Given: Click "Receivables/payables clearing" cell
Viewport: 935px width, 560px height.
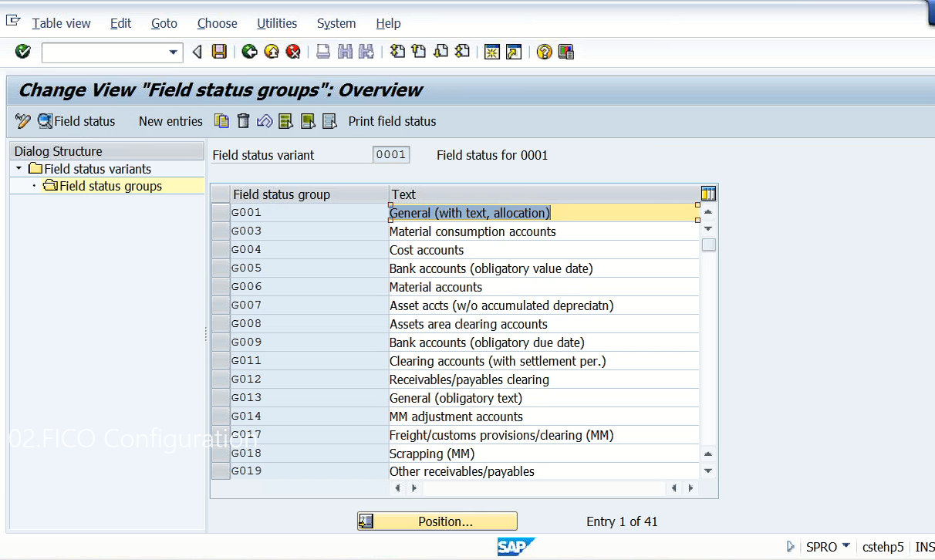Looking at the screenshot, I should [544, 380].
